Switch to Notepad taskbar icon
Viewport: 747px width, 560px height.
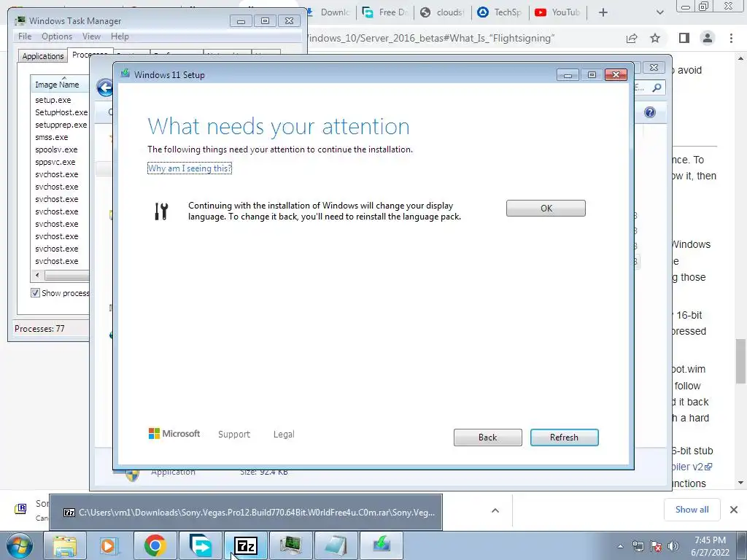(x=336, y=545)
